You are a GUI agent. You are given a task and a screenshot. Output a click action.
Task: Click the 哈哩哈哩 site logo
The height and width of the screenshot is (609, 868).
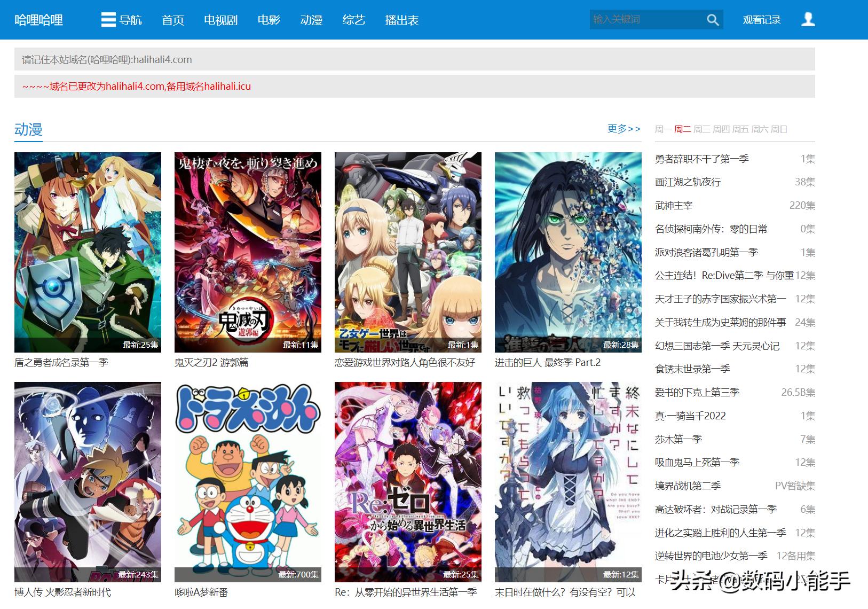[38, 20]
